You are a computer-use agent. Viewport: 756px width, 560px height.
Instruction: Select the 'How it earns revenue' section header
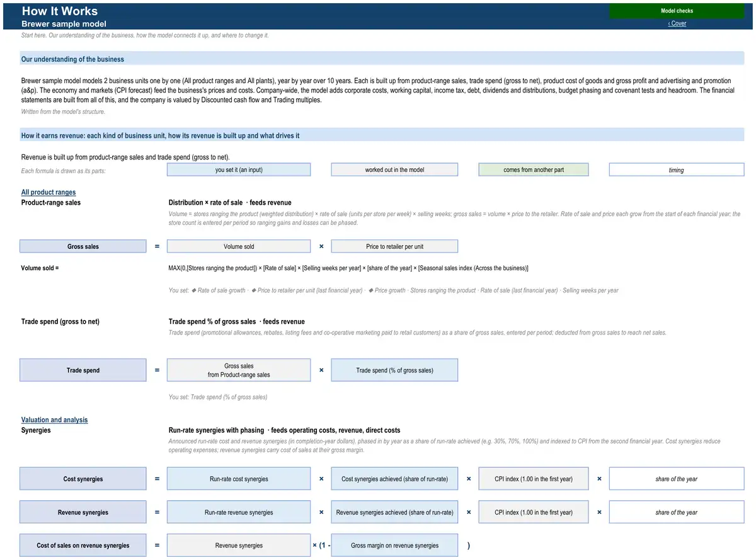click(x=382, y=135)
